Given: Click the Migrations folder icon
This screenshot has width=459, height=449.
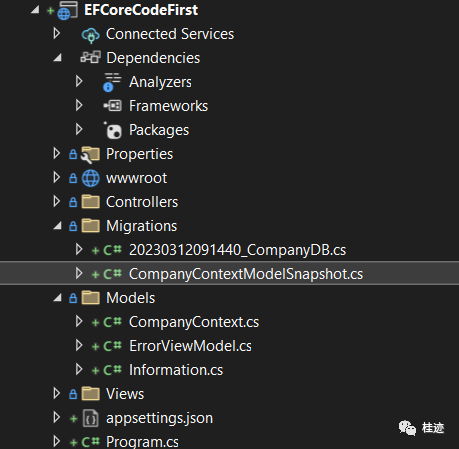Looking at the screenshot, I should (x=91, y=226).
